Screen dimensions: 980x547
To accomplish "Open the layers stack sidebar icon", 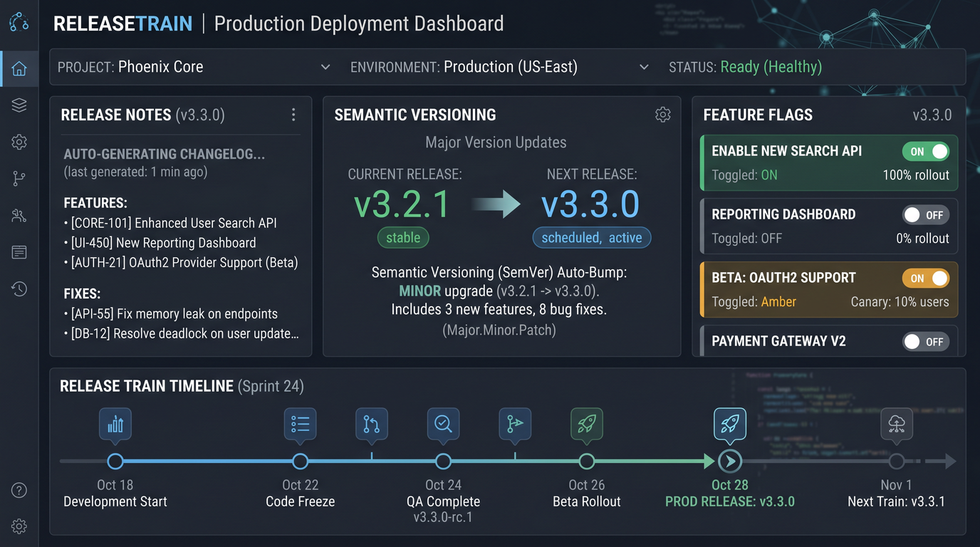I will pyautogui.click(x=19, y=105).
